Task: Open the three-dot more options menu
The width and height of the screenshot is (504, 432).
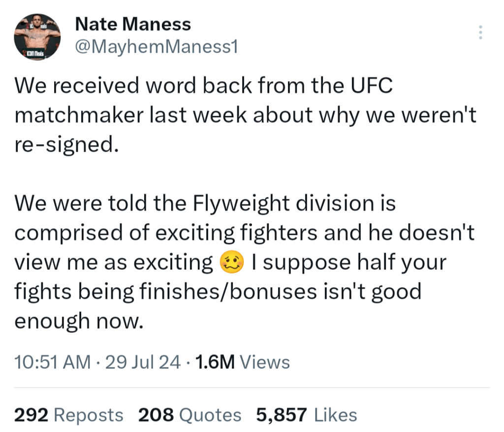Action: pos(480,33)
